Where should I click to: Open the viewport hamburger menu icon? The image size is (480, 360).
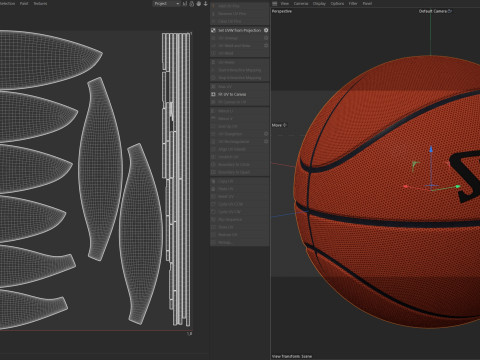click(275, 4)
